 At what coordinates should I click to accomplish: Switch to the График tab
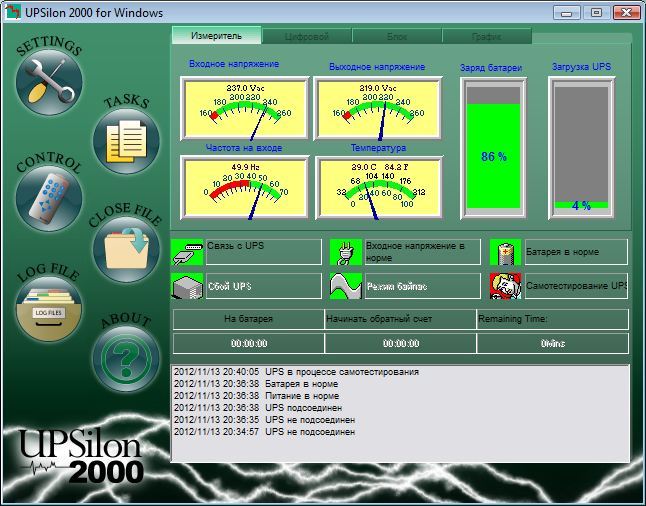tap(487, 37)
